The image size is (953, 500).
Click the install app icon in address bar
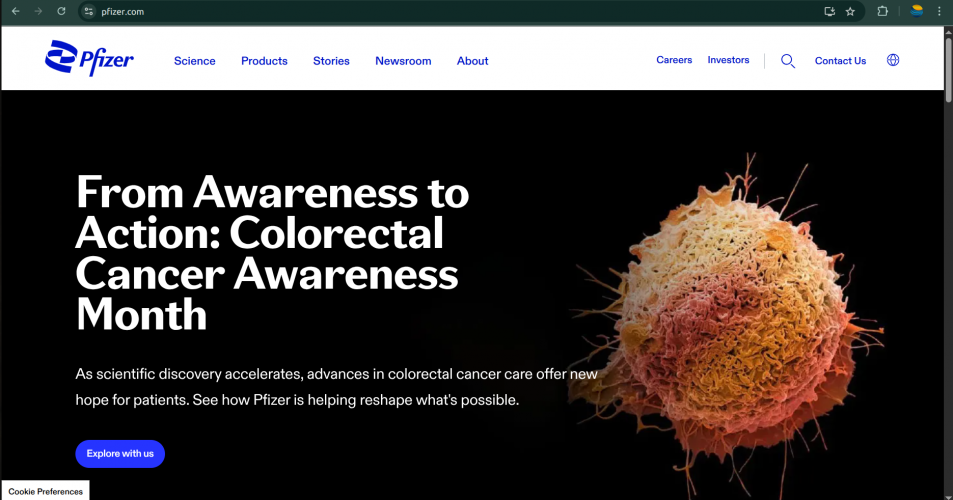tap(829, 11)
